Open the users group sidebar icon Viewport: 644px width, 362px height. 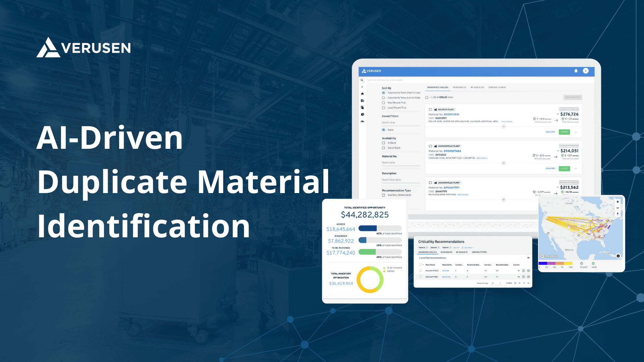(x=362, y=121)
